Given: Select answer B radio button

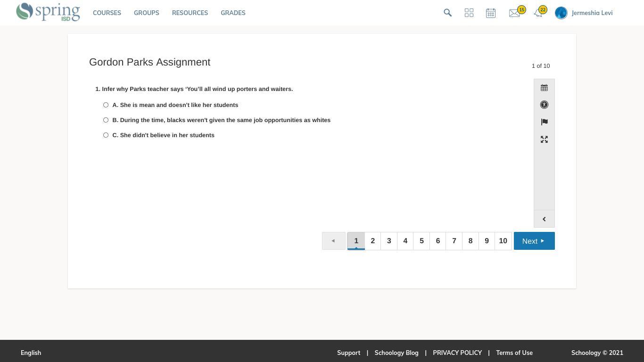Looking at the screenshot, I should pos(106,120).
